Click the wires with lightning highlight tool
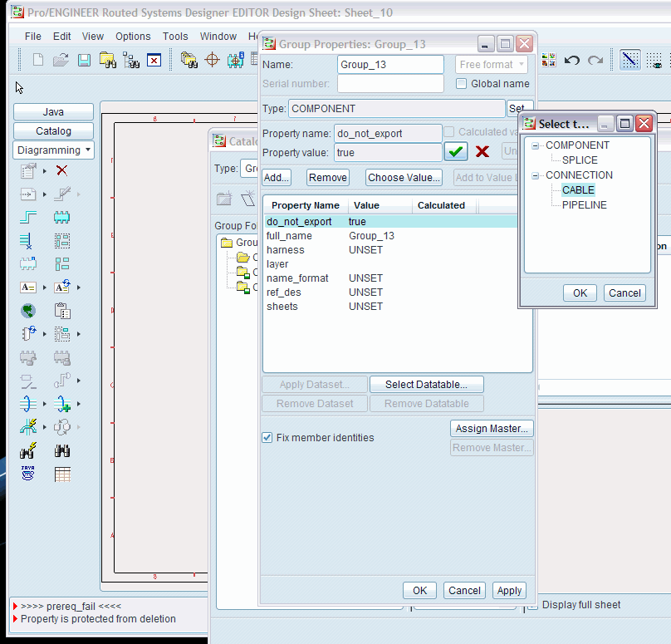This screenshot has width=671, height=644. [28, 427]
